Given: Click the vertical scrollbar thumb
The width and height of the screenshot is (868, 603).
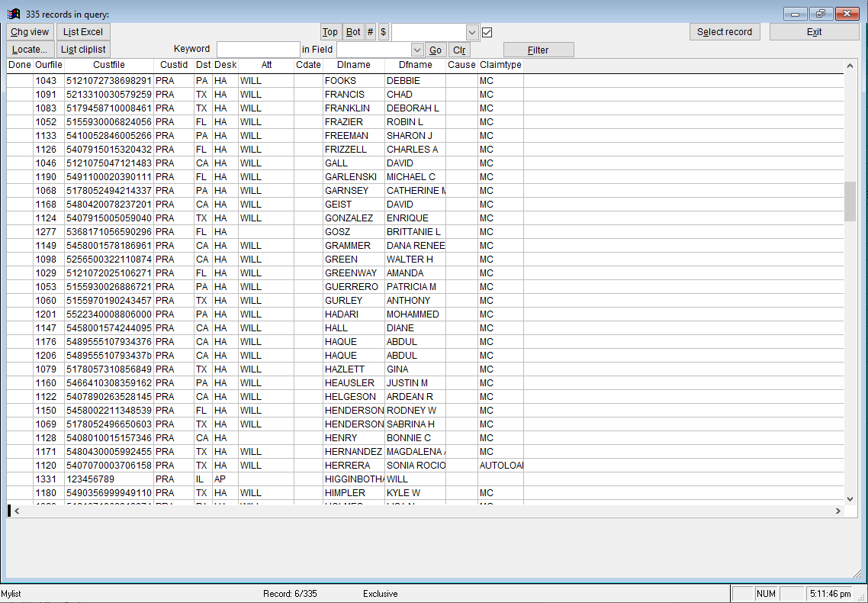Looking at the screenshot, I should 850,202.
